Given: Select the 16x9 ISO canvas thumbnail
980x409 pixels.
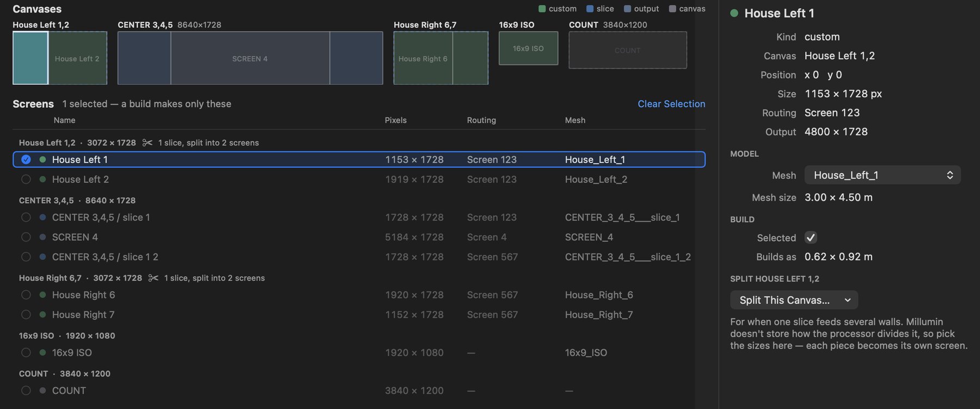Looking at the screenshot, I should point(528,48).
